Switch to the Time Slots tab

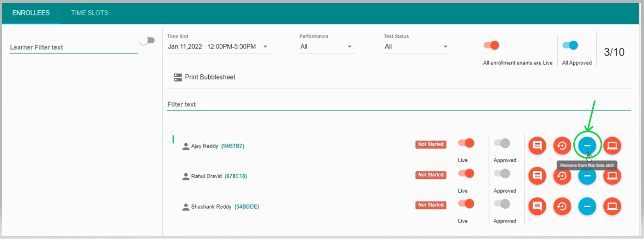click(90, 13)
